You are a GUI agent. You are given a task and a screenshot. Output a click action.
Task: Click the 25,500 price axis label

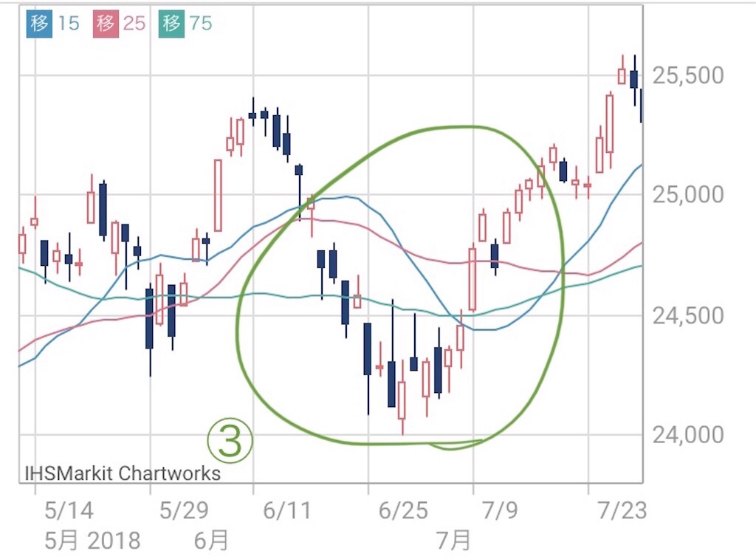coord(688,76)
